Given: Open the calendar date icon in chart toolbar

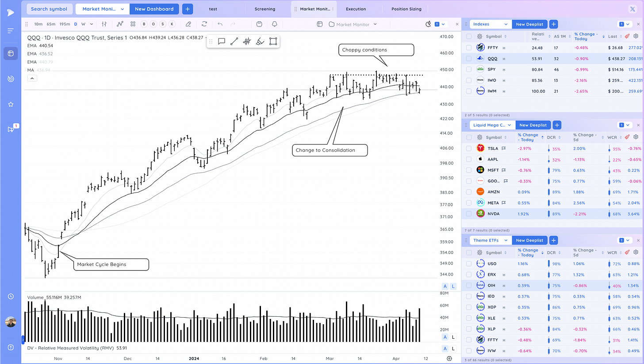Looking at the screenshot, I should click(259, 24).
